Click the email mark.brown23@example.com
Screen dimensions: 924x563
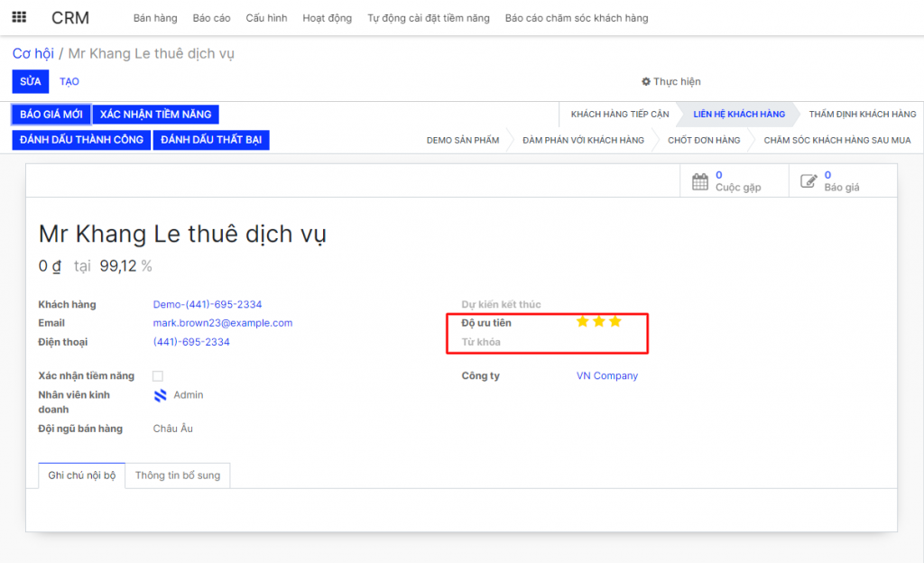pyautogui.click(x=223, y=323)
